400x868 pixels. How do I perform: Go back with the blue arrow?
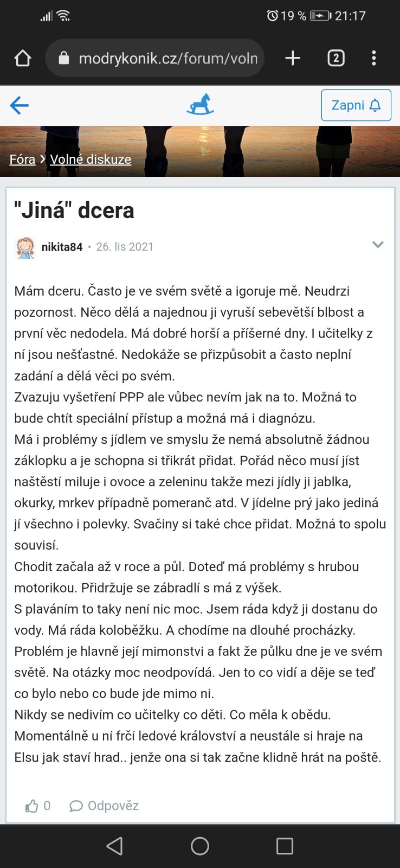pyautogui.click(x=19, y=105)
